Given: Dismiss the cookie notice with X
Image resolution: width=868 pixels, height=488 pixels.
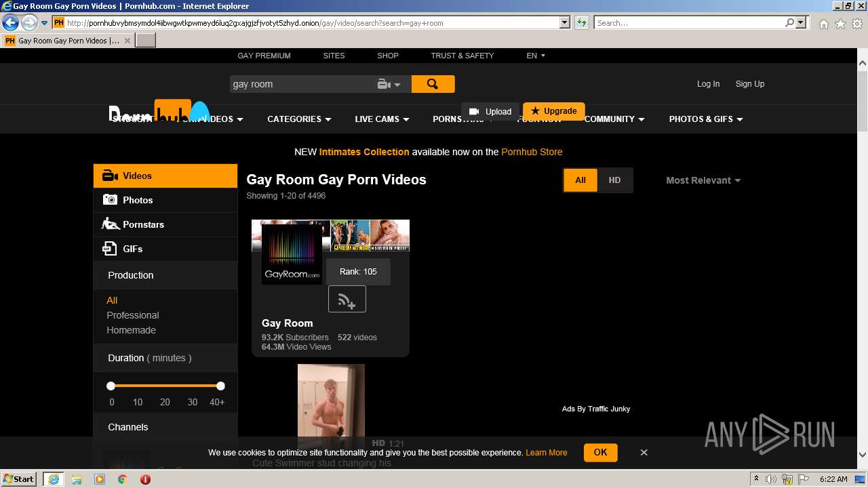Looking at the screenshot, I should (x=644, y=452).
